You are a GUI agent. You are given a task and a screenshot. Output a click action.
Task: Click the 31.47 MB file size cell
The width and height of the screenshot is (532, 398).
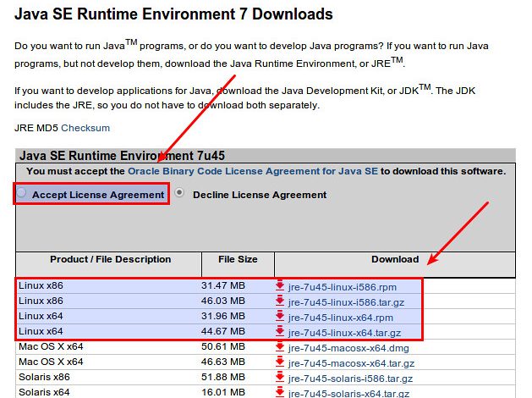click(x=223, y=285)
